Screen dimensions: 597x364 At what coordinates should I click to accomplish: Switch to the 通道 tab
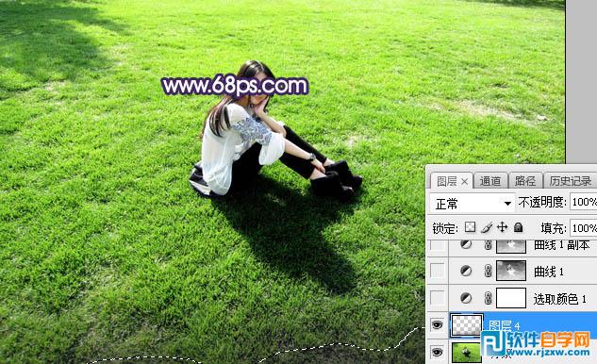coord(490,181)
